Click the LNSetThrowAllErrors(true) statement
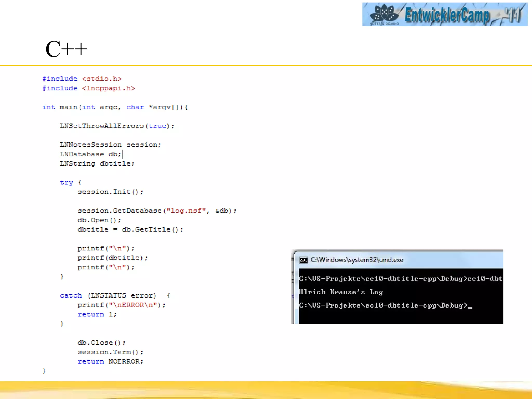532x399 pixels. click(117, 126)
